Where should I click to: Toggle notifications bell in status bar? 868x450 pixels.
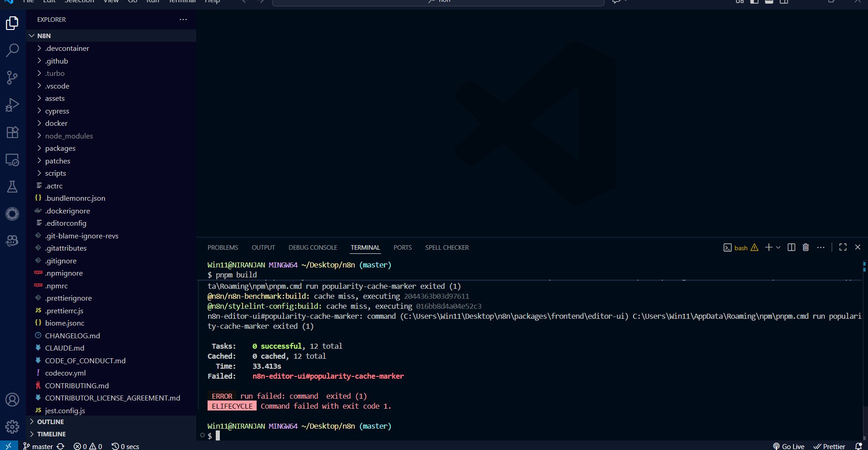[858, 446]
